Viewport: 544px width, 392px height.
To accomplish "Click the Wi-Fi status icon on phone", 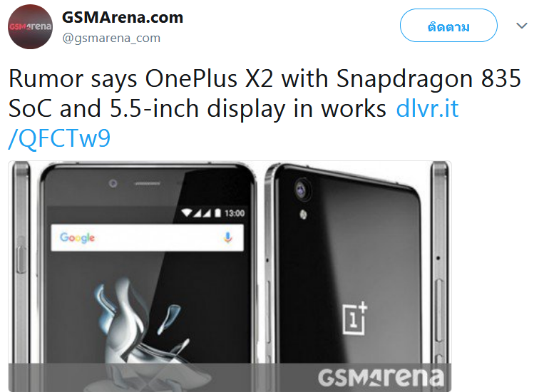I will coord(187,212).
